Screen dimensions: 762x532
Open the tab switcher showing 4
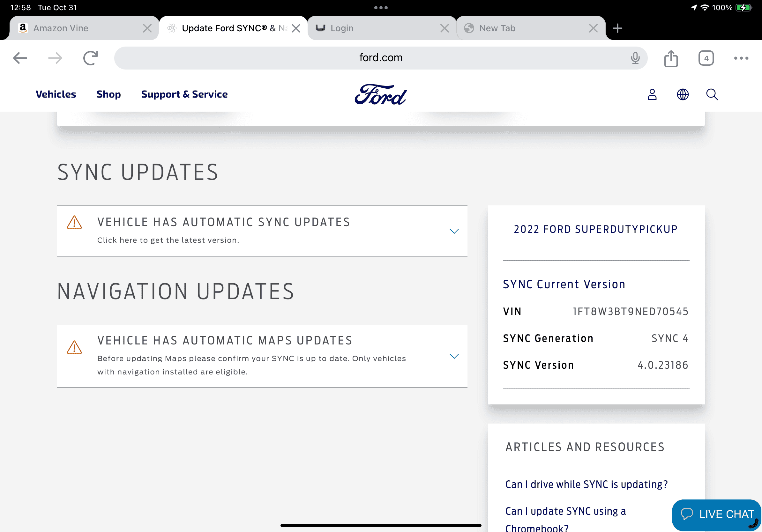point(706,58)
